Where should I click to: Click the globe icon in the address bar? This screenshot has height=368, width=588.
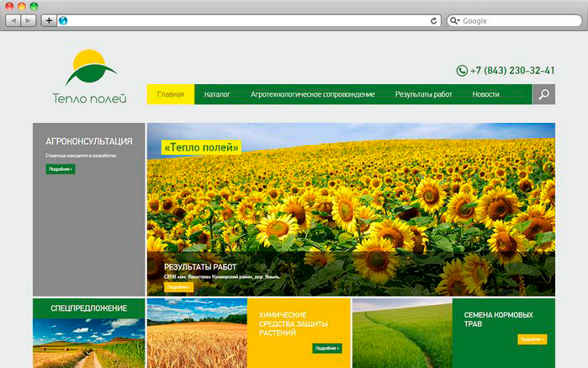63,21
